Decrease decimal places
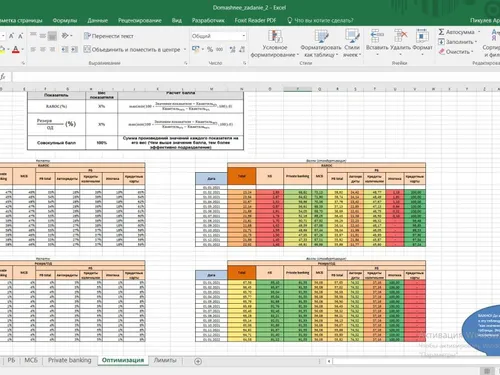Image resolution: width=500 pixels, height=375 pixels. pos(242,50)
